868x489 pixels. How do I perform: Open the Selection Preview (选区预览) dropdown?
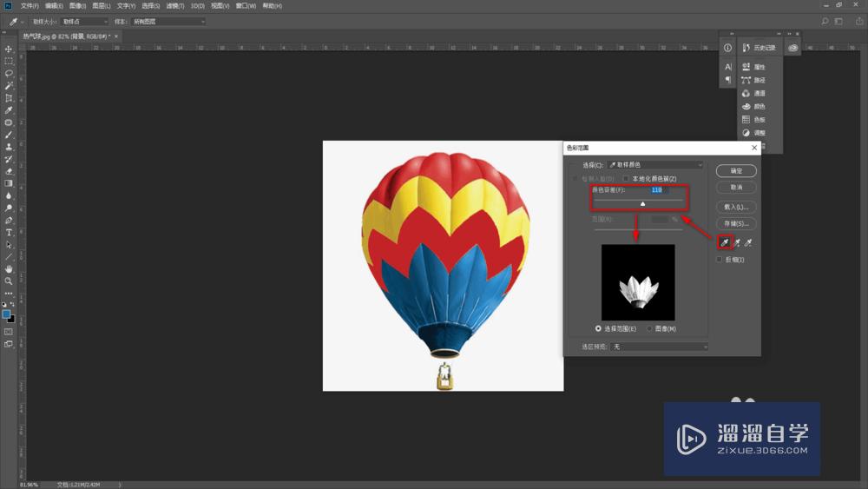[659, 347]
